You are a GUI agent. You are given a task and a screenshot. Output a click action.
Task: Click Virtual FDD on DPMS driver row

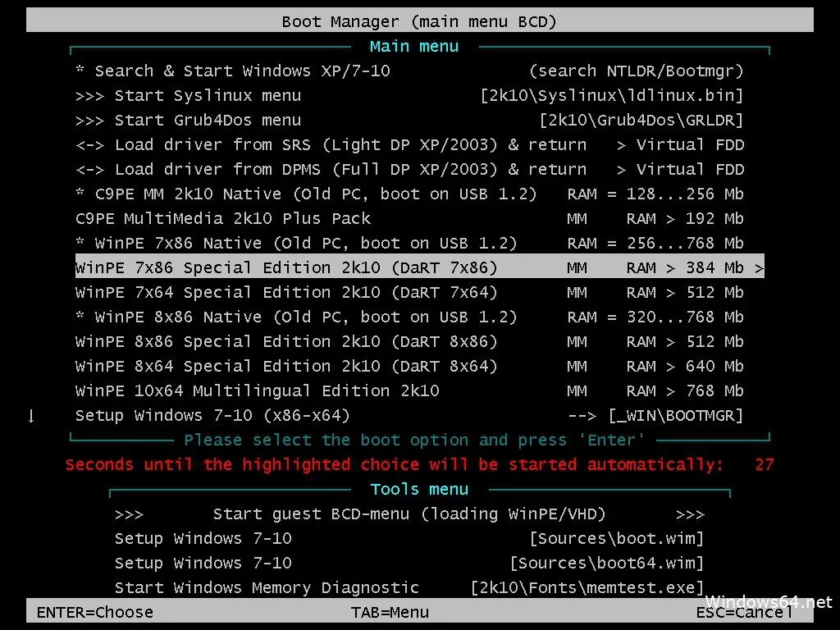point(690,169)
